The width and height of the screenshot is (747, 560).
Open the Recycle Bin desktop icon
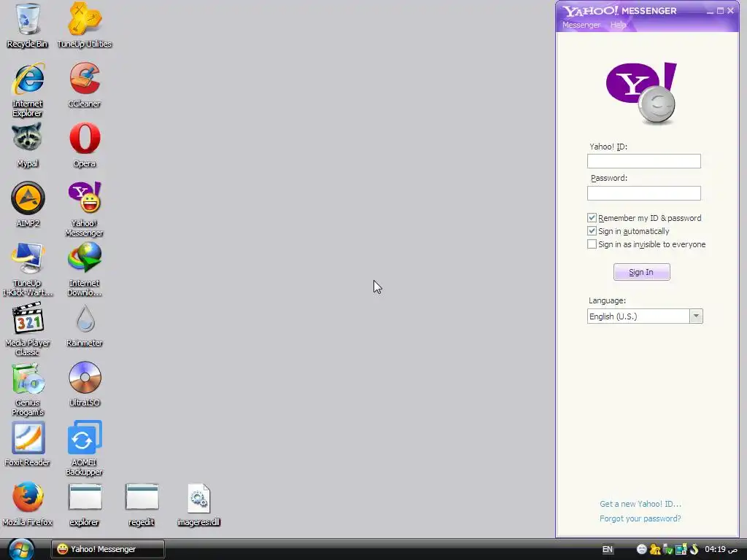pos(27,26)
